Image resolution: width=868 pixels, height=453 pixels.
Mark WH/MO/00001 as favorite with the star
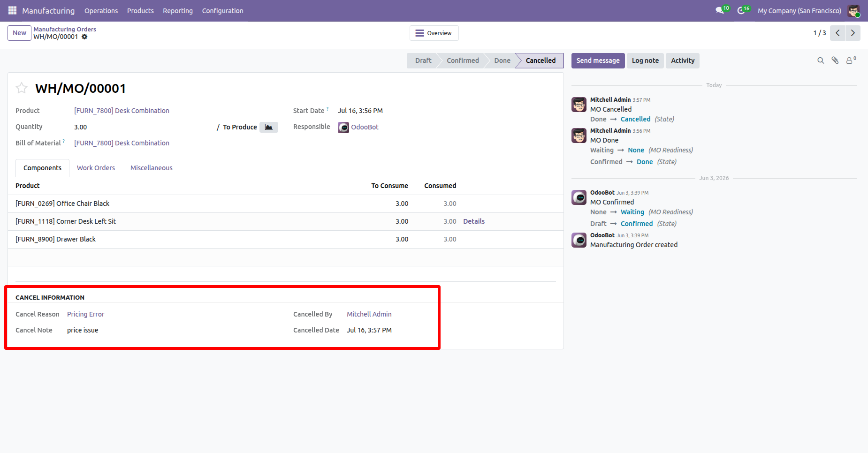click(22, 88)
